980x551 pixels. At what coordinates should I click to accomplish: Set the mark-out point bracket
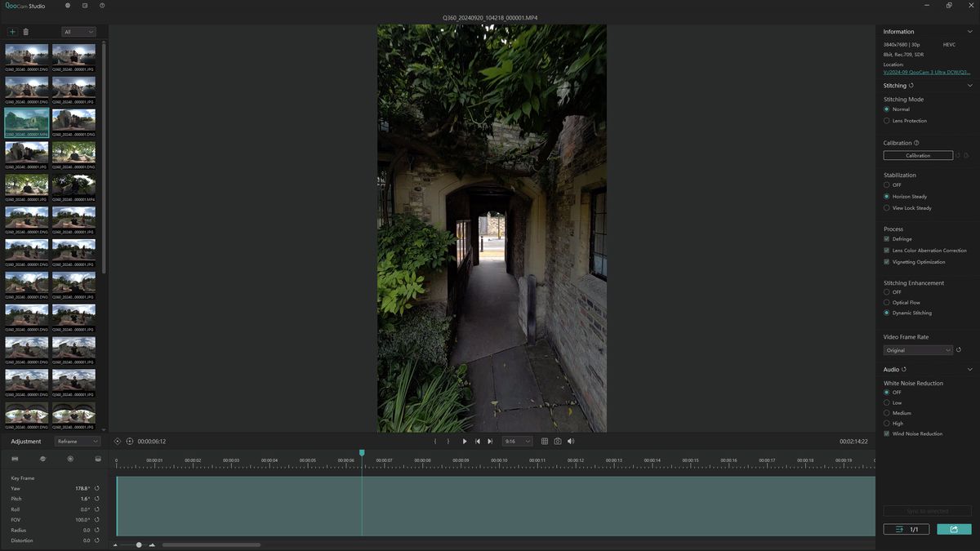448,442
